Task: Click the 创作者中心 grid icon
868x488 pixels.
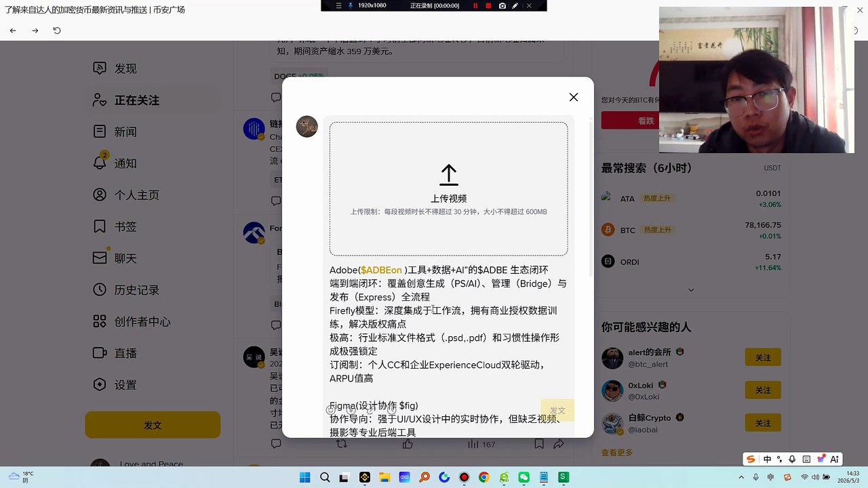Action: click(x=100, y=321)
